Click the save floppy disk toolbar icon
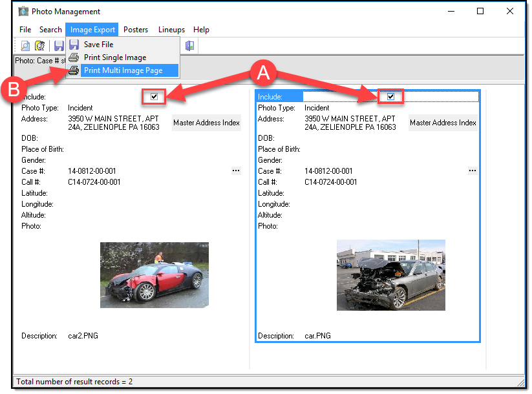 [x=59, y=46]
